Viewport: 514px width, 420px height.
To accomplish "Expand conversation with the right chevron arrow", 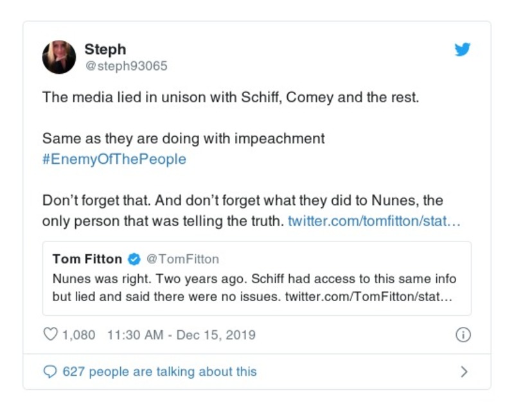I will 464,372.
